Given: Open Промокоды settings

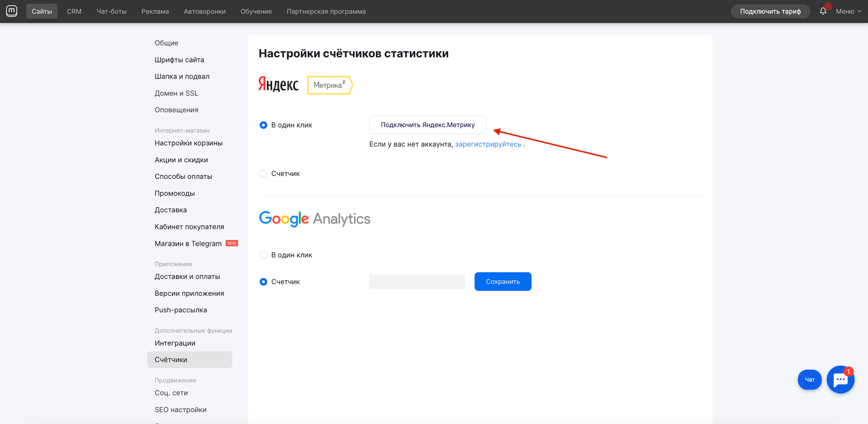Looking at the screenshot, I should [x=175, y=193].
